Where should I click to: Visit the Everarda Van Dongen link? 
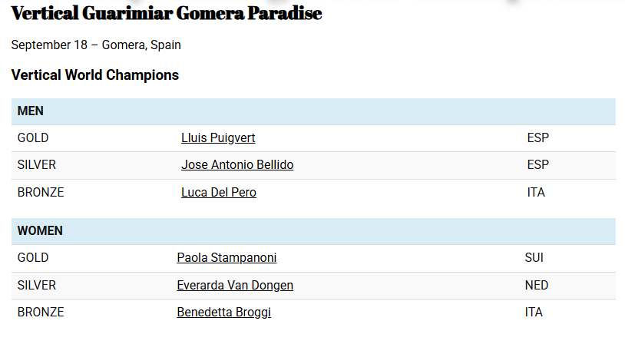pyautogui.click(x=235, y=285)
